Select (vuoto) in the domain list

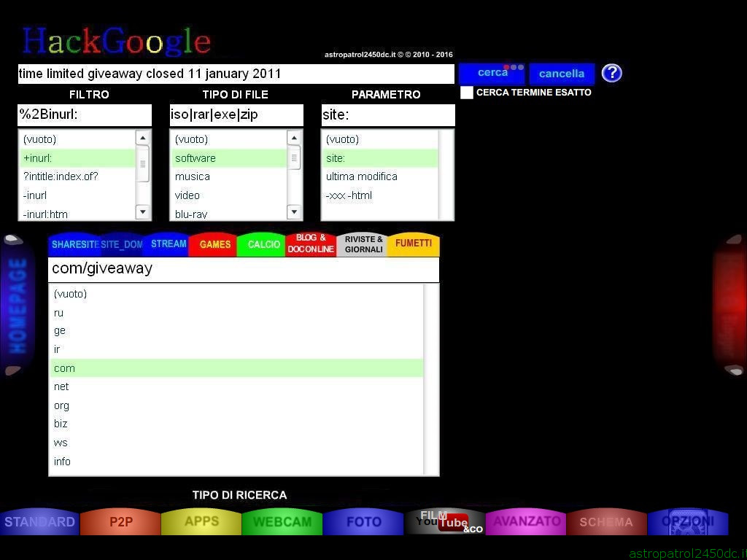pos(237,294)
